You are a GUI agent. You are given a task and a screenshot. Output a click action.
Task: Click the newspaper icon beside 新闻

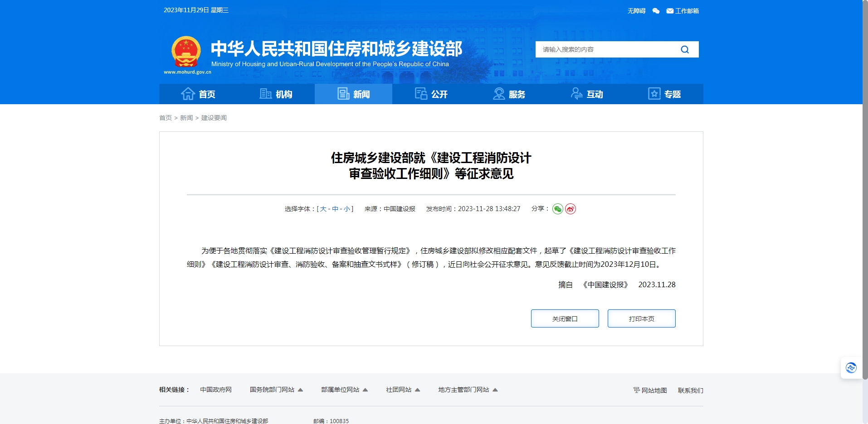coord(343,94)
